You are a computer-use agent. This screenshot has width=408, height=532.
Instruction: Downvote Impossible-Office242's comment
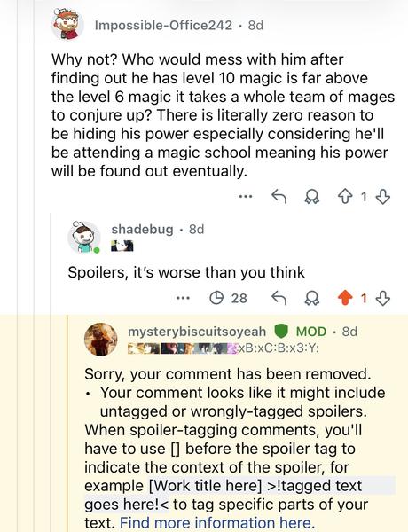pyautogui.click(x=383, y=197)
